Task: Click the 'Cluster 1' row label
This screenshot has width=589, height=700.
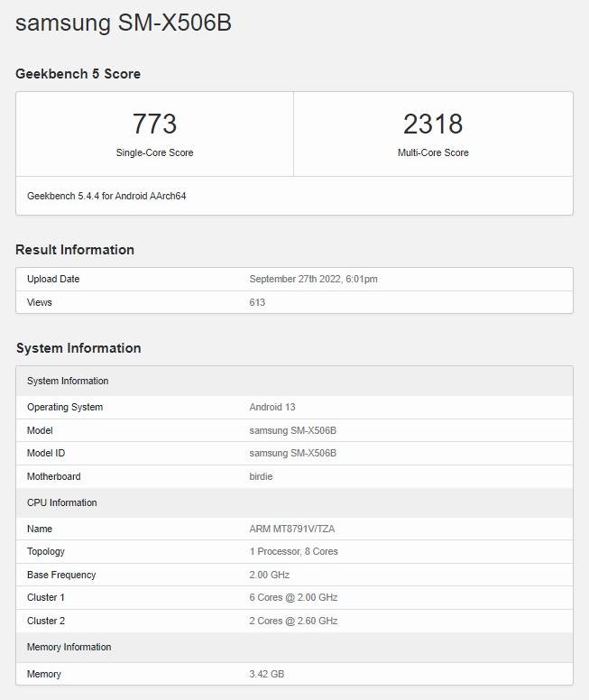Action: pos(45,598)
